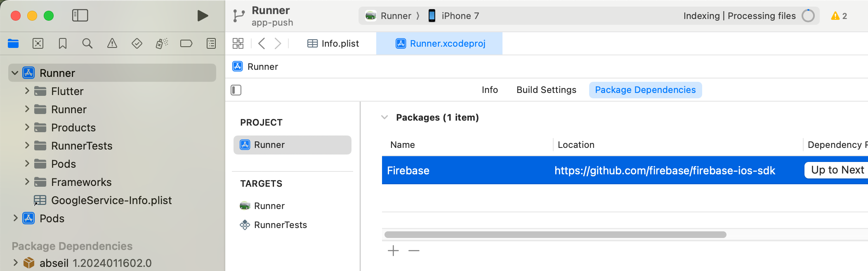Open the Source Control navigator
Image resolution: width=868 pixels, height=271 pixels.
point(38,43)
